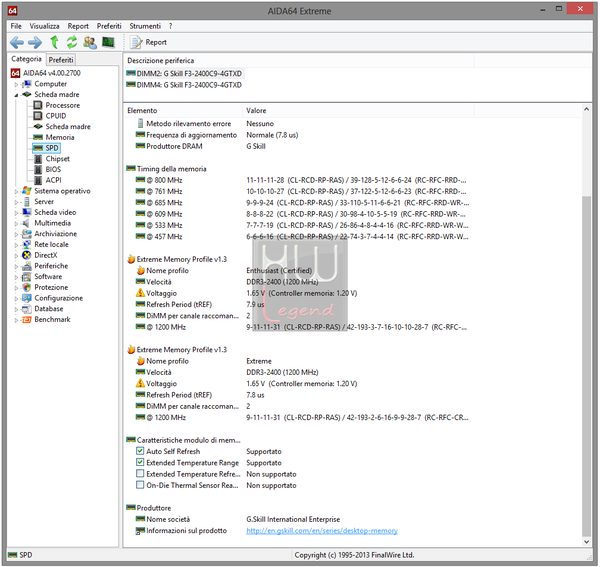Click the green Refresh arrows icon

[x=72, y=42]
